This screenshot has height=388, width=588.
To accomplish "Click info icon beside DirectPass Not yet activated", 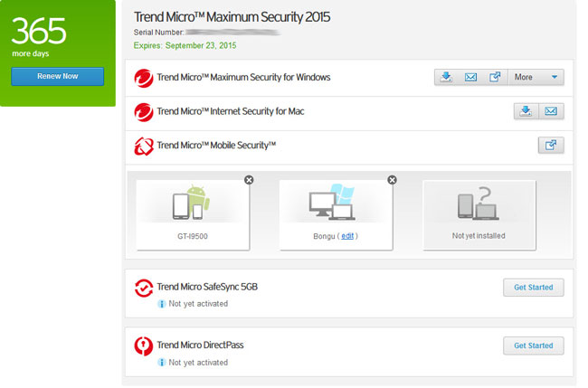I will [161, 363].
